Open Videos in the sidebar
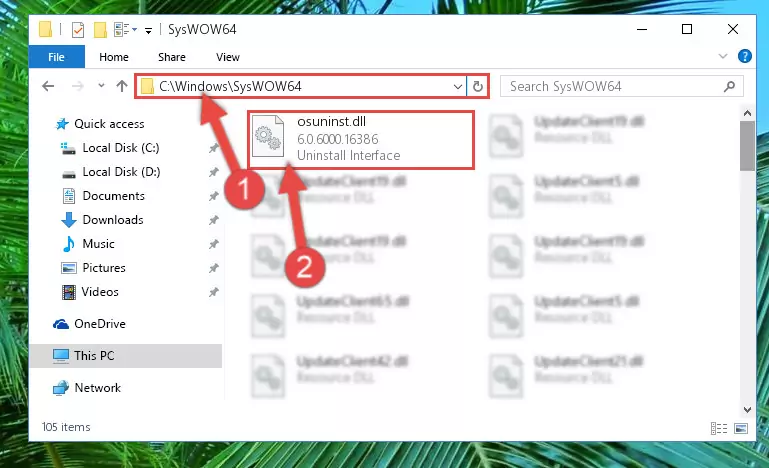769x468 pixels. pyautogui.click(x=100, y=292)
